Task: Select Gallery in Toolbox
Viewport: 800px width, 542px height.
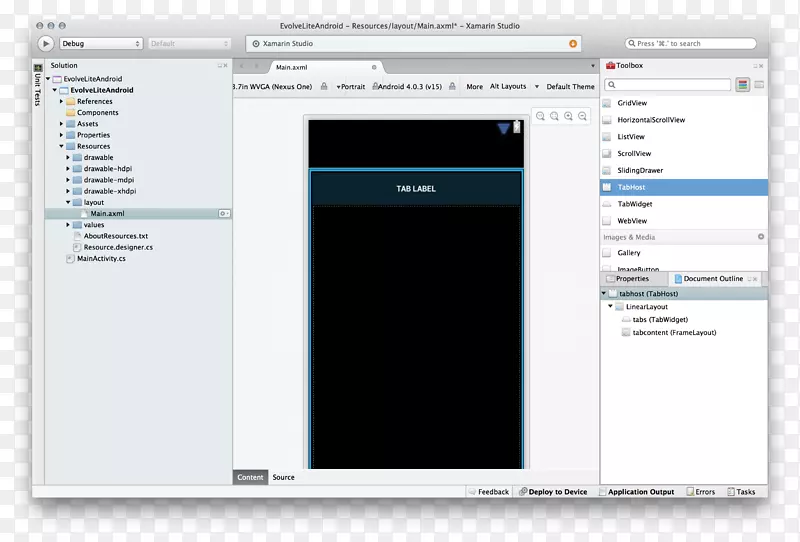Action: click(x=684, y=253)
